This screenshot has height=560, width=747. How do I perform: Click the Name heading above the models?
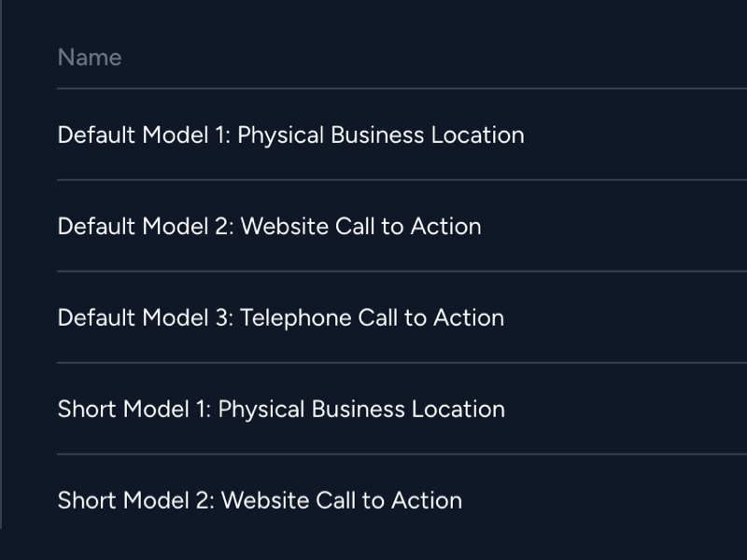point(90,58)
